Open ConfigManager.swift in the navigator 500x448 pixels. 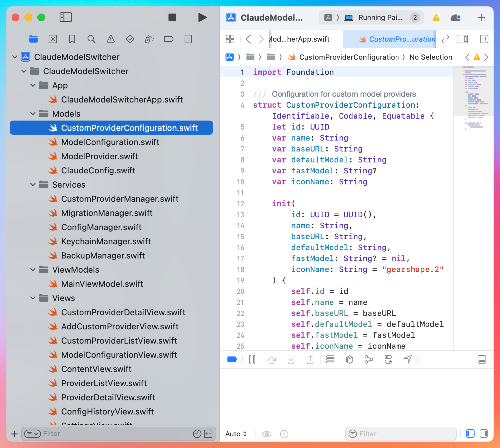(x=101, y=227)
